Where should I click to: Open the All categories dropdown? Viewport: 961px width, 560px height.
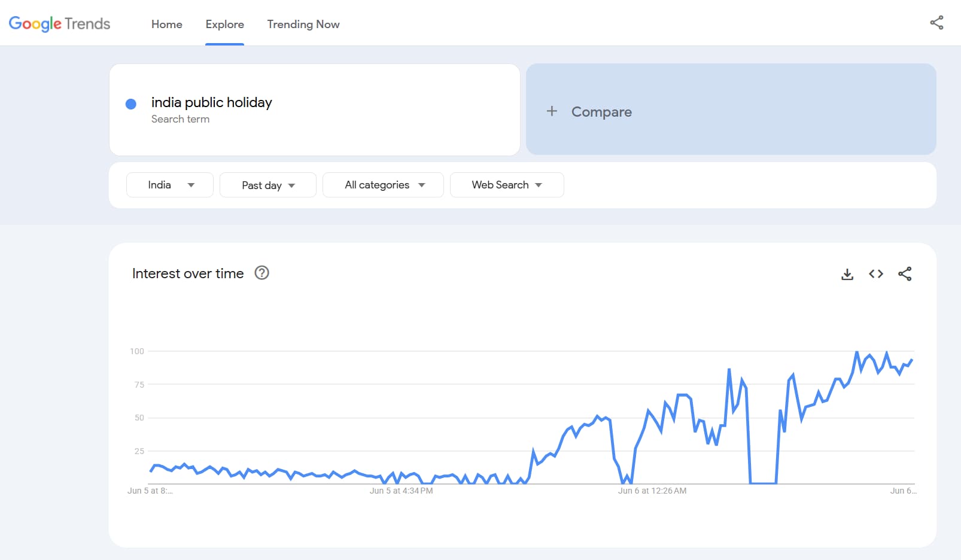[x=383, y=185]
